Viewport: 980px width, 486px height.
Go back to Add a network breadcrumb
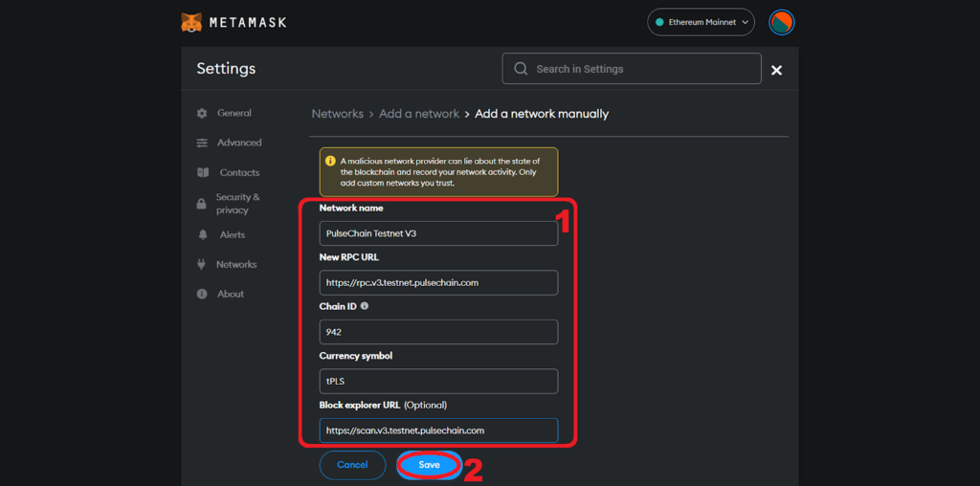click(x=419, y=114)
